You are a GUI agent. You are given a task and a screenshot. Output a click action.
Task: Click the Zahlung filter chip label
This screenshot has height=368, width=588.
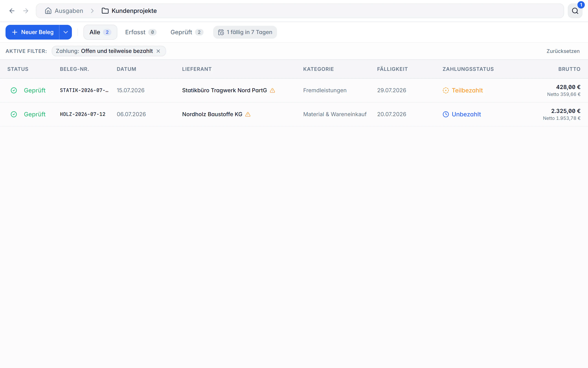pyautogui.click(x=104, y=51)
